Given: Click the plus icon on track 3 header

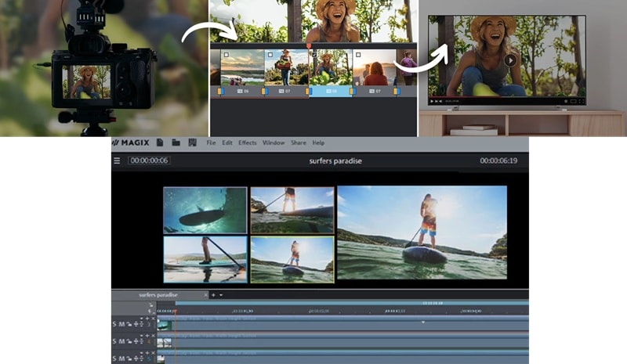Looking at the screenshot, I should (x=147, y=319).
